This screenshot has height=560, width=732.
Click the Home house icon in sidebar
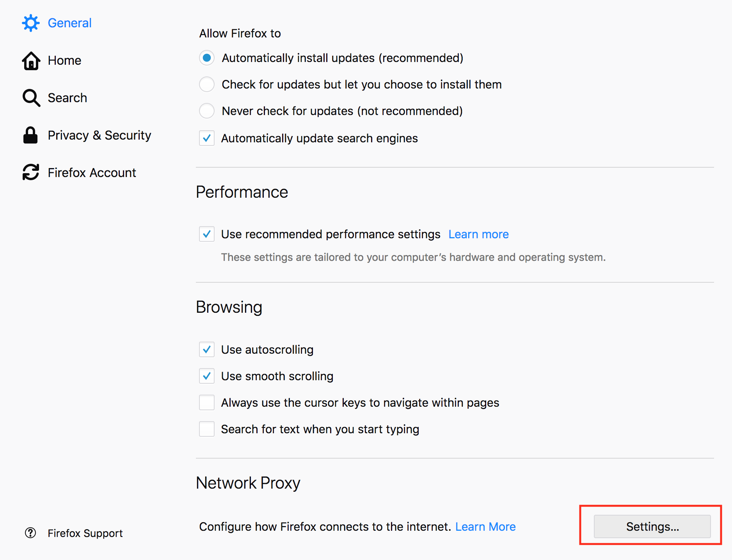coord(31,60)
